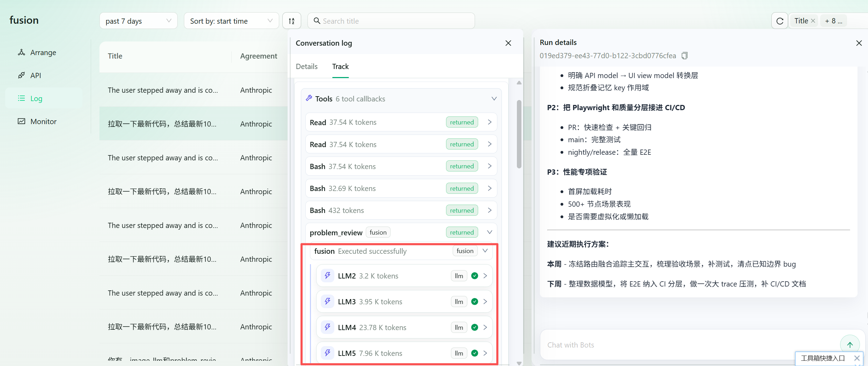The width and height of the screenshot is (868, 366).
Task: Close the Run details panel
Action: pyautogui.click(x=859, y=43)
